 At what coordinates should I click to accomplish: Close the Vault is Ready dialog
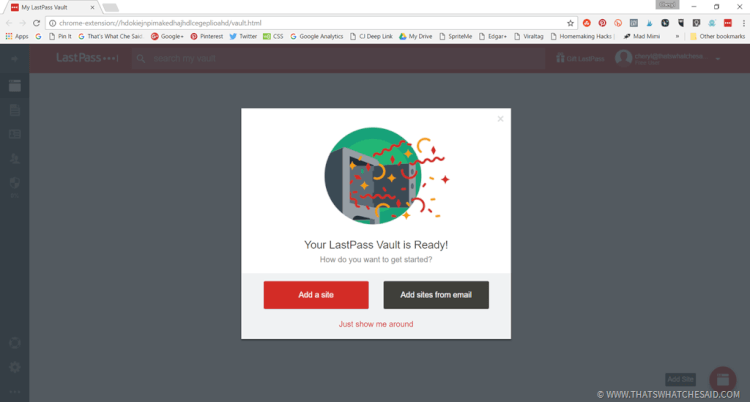(500, 119)
